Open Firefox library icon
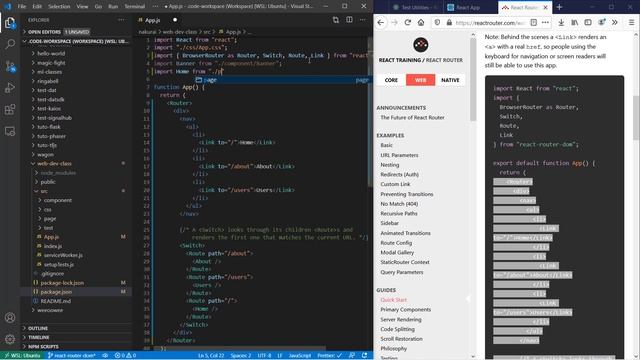The height and width of the screenshot is (360, 640). (x=574, y=22)
